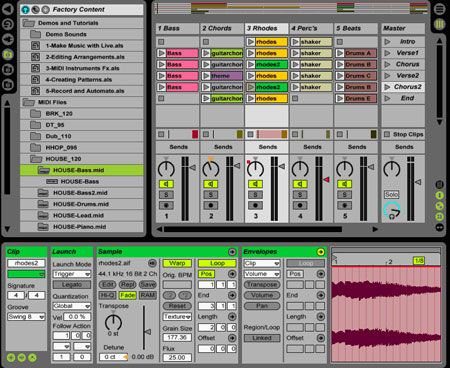Toggle Bass track activator button

(166, 184)
